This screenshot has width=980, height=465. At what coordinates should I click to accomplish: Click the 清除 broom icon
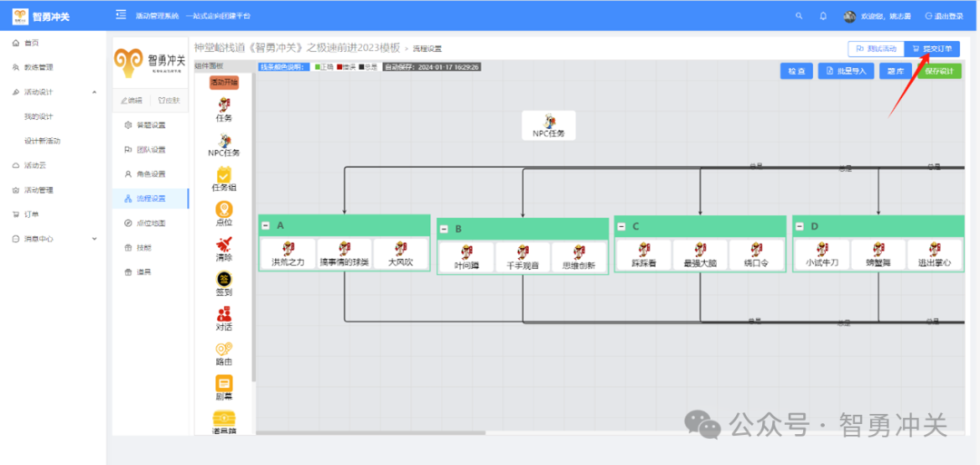tap(223, 244)
